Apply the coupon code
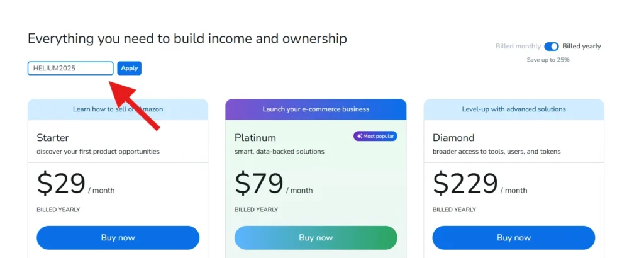 point(130,68)
